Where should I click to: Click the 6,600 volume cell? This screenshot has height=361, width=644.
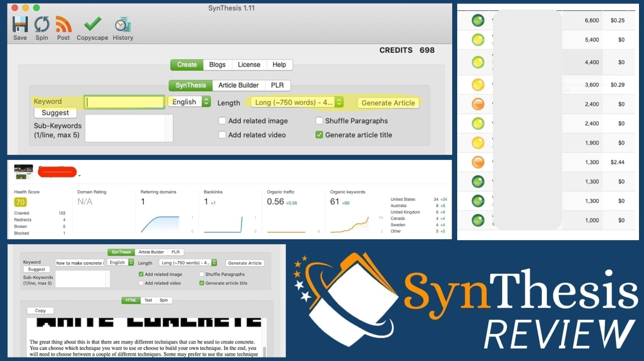click(591, 21)
